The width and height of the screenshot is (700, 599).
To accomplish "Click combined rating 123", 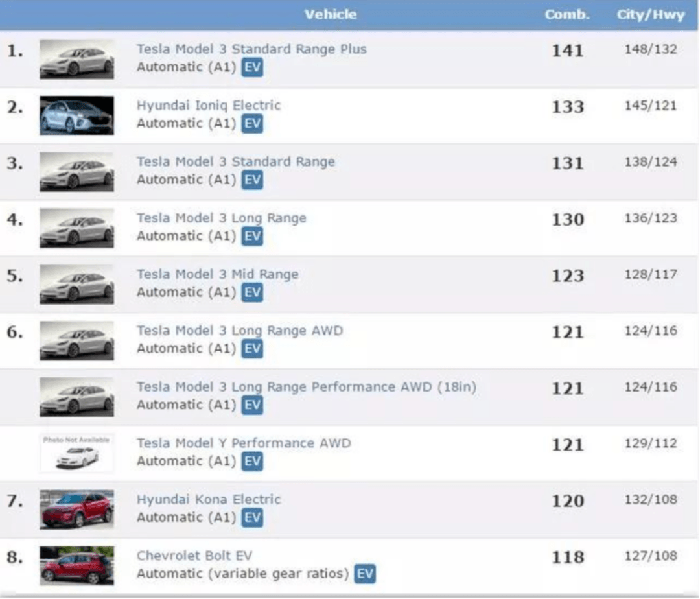I will point(568,276).
